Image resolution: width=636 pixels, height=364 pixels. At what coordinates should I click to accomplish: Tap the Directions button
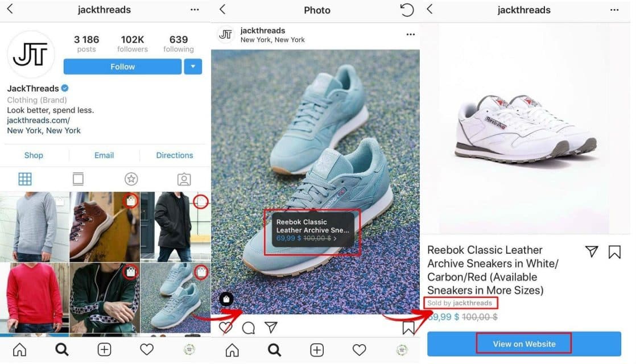click(x=175, y=155)
